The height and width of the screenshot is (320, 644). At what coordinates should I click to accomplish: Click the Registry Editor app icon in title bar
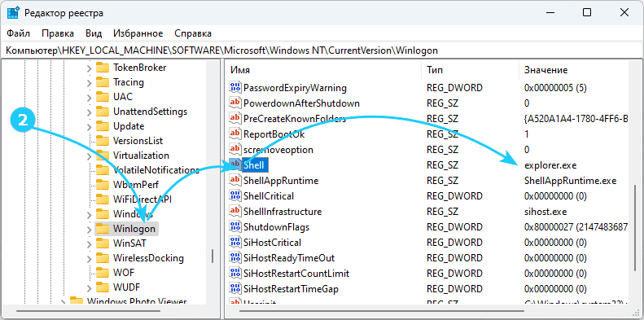(x=13, y=13)
